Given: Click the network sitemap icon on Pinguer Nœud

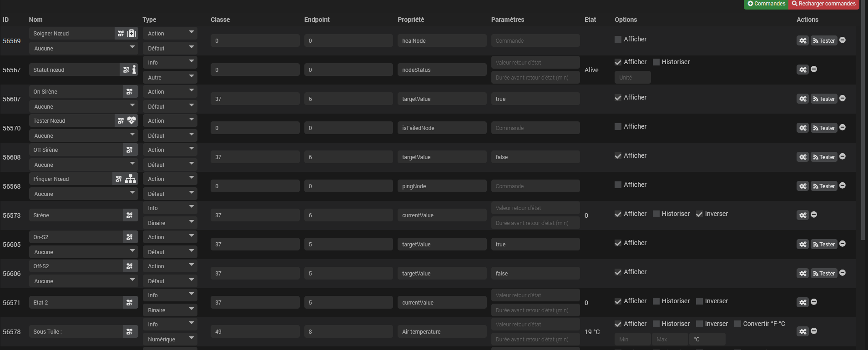Looking at the screenshot, I should [131, 179].
